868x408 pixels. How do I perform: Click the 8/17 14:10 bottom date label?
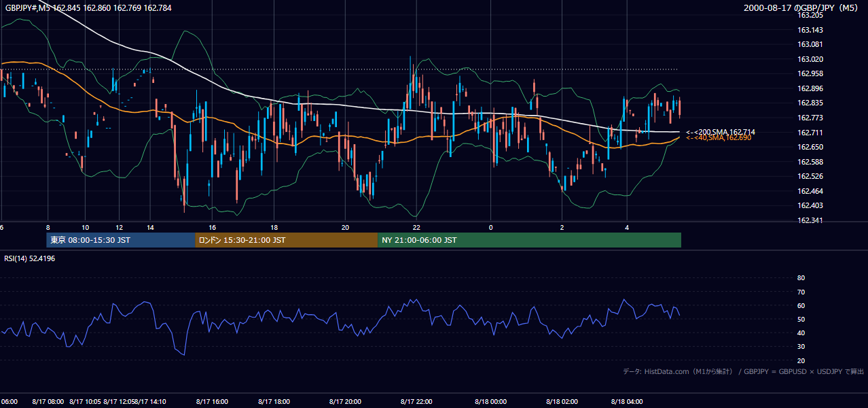tap(150, 402)
